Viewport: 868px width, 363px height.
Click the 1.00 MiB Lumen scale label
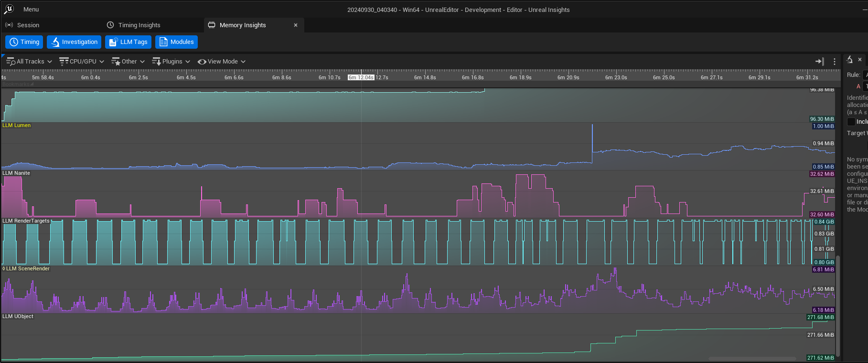click(x=823, y=127)
